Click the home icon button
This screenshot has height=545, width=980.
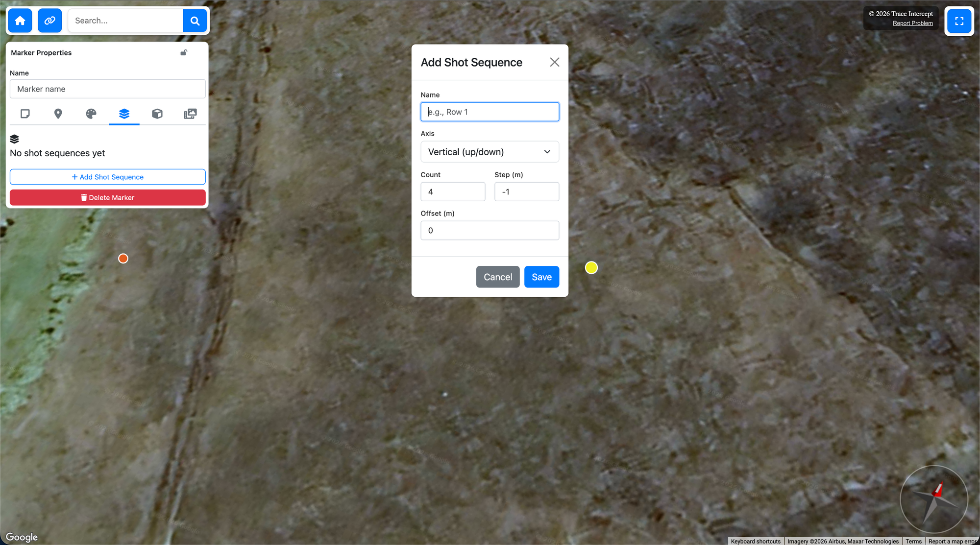point(20,21)
